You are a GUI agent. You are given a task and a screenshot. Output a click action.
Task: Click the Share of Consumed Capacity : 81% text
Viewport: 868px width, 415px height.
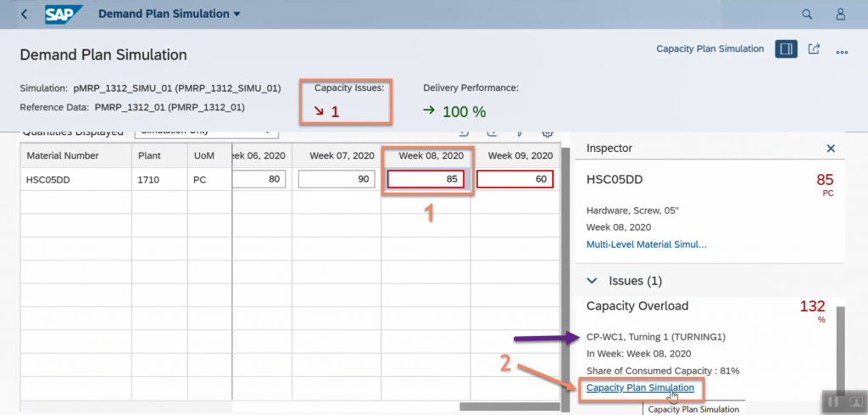point(663,371)
